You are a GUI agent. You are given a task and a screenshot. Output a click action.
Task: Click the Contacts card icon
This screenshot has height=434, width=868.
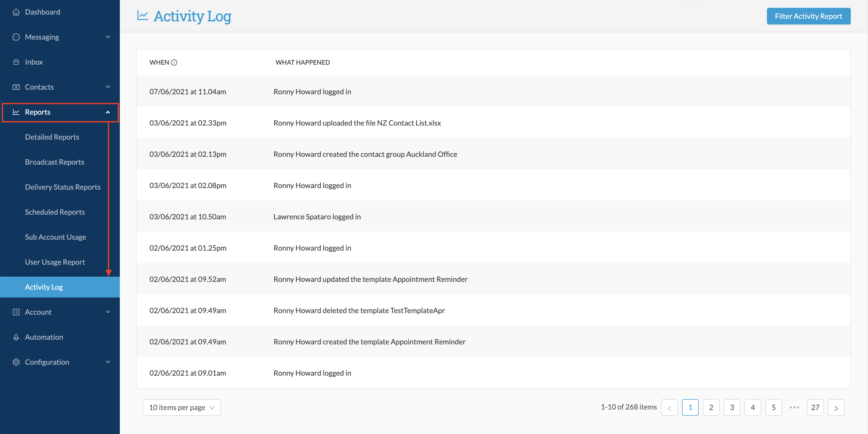[16, 87]
